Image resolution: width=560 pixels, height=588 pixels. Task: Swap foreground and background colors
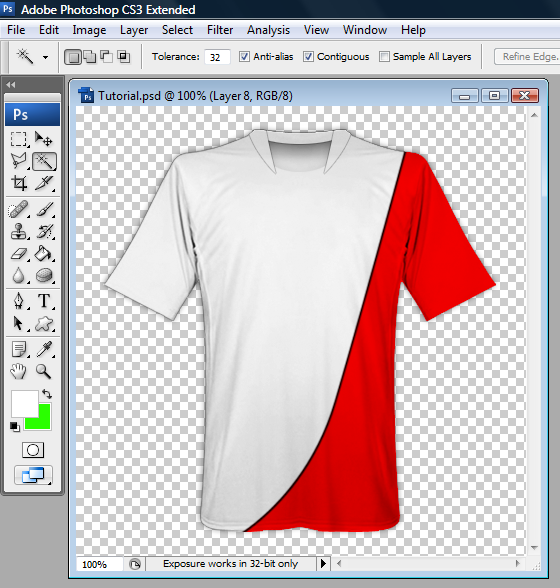47,394
